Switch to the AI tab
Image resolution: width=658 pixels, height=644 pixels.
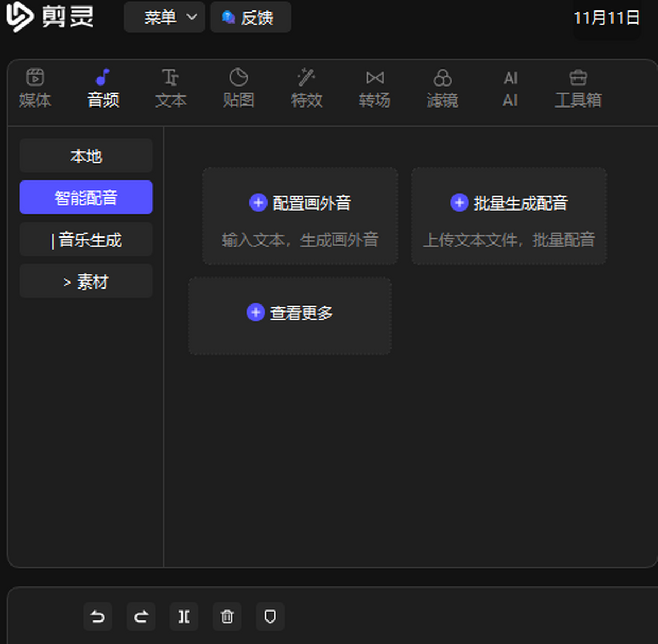[x=510, y=88]
